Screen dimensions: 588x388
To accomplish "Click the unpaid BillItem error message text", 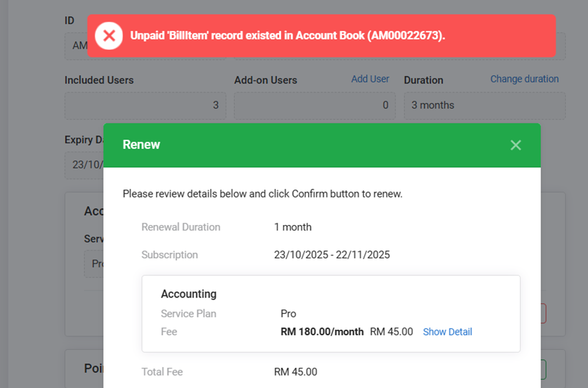I will pyautogui.click(x=287, y=36).
